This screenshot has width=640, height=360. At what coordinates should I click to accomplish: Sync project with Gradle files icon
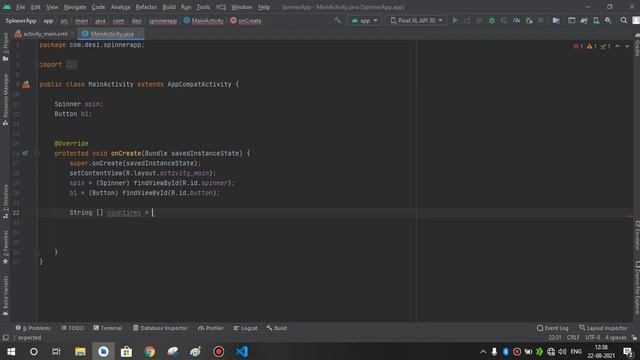click(x=584, y=20)
